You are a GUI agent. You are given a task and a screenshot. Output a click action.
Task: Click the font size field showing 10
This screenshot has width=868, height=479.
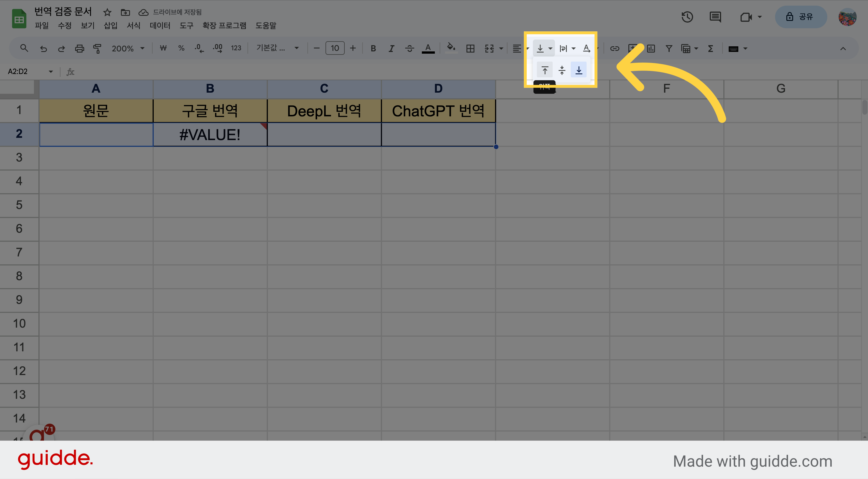pyautogui.click(x=335, y=49)
